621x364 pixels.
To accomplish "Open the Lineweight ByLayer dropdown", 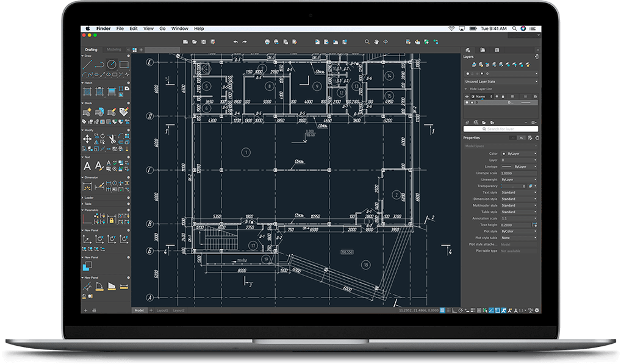I will point(518,180).
